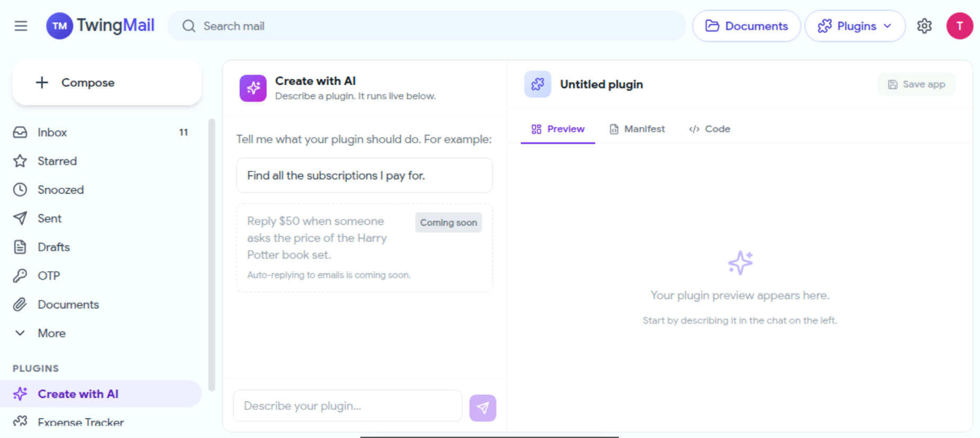The height and width of the screenshot is (438, 980).
Task: Click the Drafts file icon
Action: tap(20, 247)
